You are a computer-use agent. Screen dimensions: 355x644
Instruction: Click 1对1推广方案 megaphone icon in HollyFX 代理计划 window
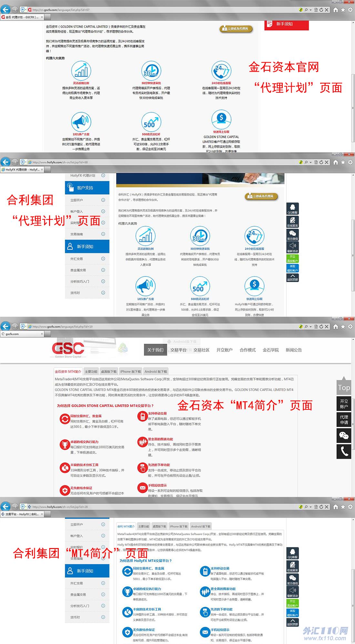146,286
